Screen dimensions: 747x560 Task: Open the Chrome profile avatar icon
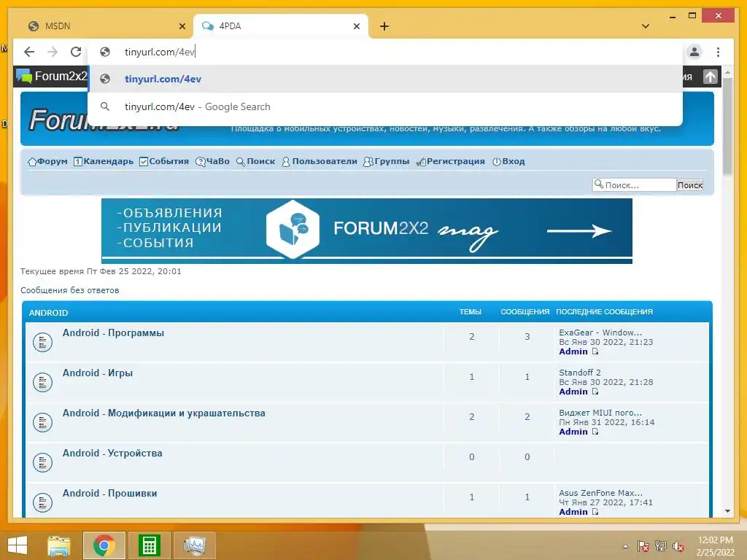point(694,52)
